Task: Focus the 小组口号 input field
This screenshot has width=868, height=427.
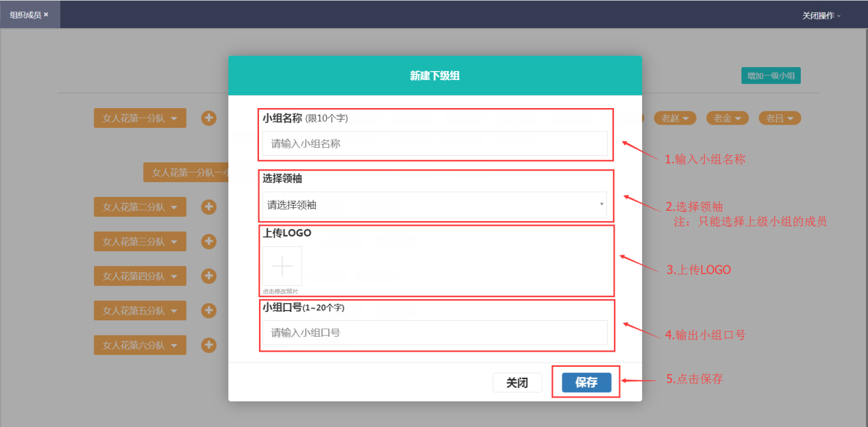Action: tap(434, 333)
